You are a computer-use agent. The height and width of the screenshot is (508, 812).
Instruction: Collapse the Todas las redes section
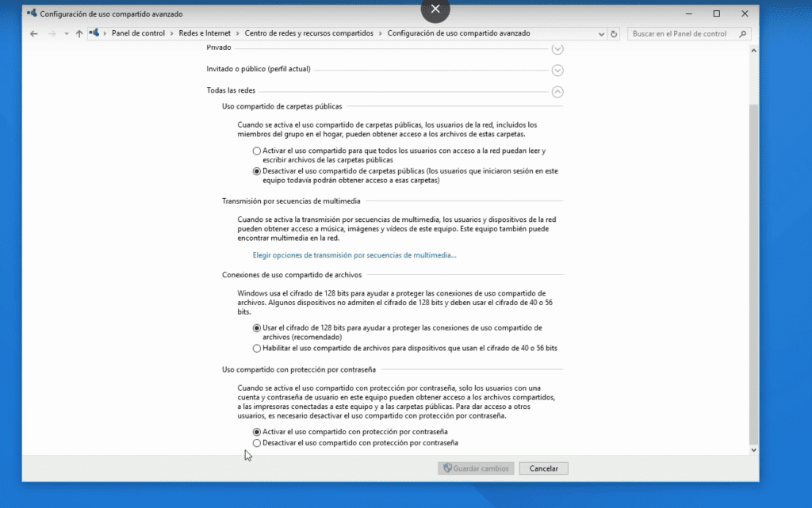(x=557, y=92)
